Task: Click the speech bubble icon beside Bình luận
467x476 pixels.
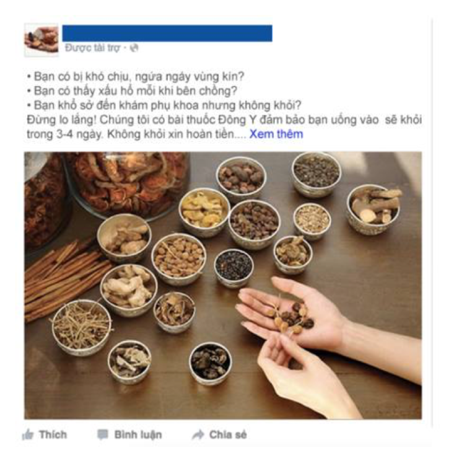Action: pyautogui.click(x=103, y=434)
